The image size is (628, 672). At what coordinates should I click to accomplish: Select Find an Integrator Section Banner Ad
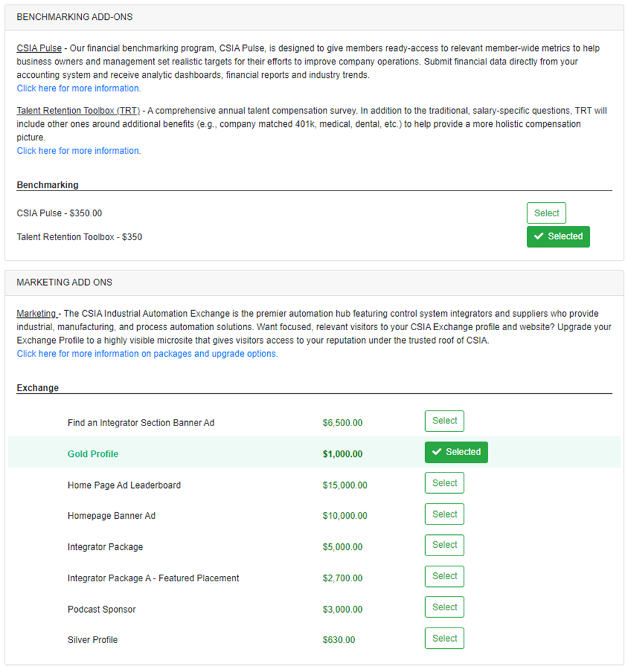[444, 421]
